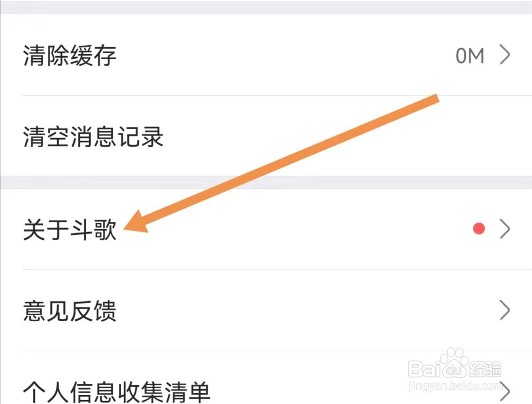
Task: Tap the 关于斗歌 text label
Action: [x=69, y=229]
